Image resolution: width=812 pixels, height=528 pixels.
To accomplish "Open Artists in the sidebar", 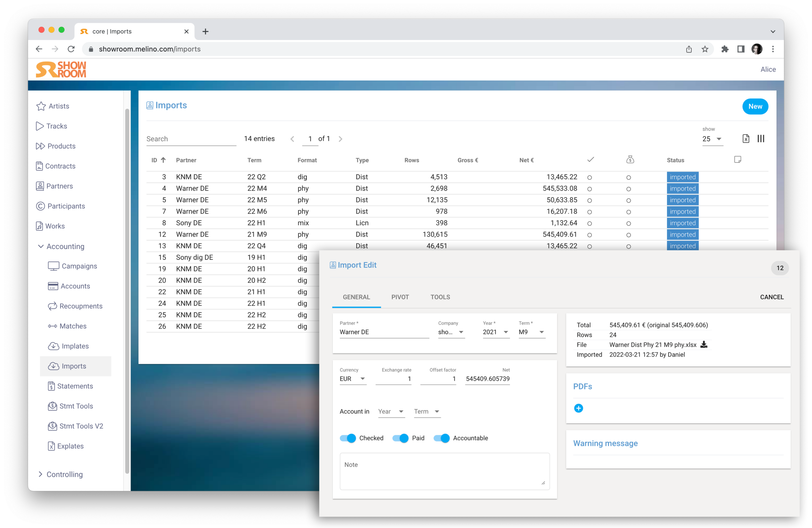I will [x=59, y=106].
